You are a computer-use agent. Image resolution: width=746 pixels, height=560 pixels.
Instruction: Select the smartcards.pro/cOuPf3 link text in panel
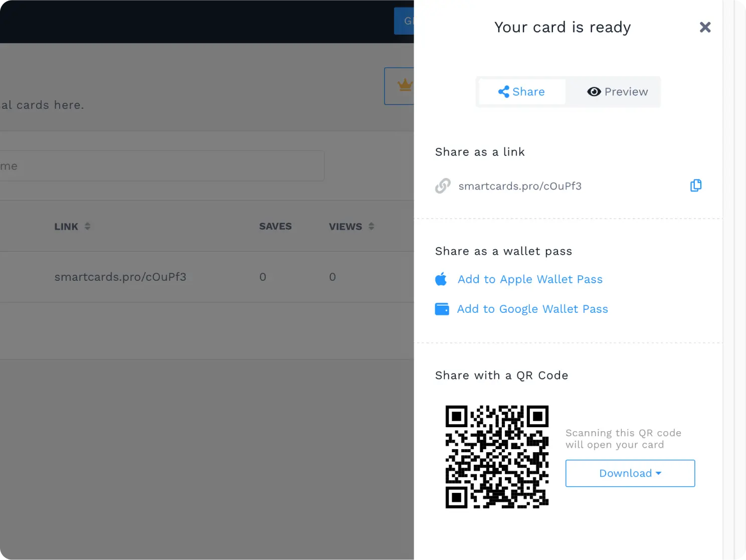coord(520,186)
